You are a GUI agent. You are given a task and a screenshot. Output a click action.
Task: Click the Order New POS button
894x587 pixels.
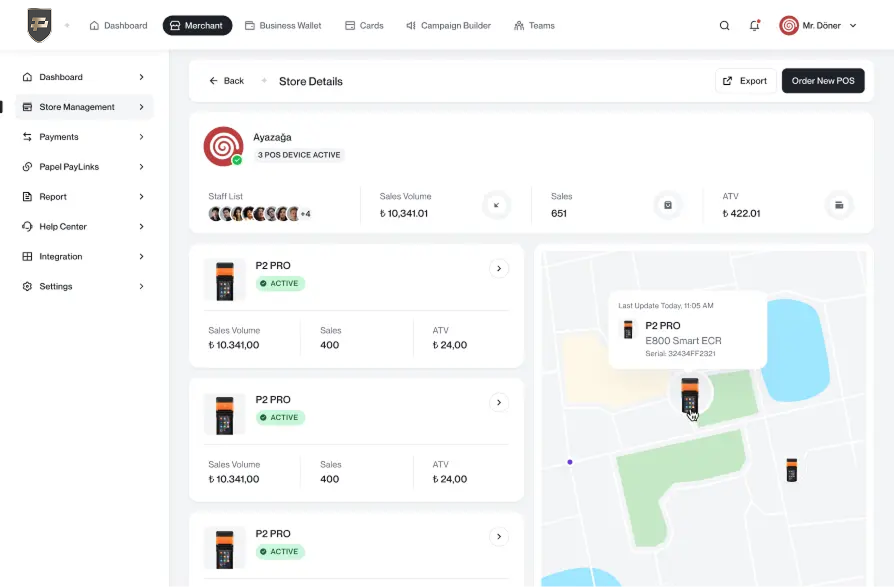[x=822, y=81]
